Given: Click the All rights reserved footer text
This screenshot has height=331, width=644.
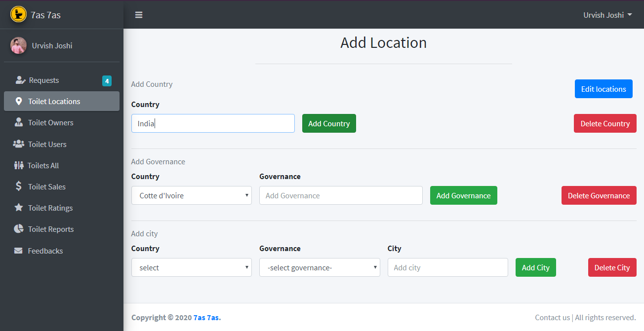Looking at the screenshot, I should 605,317.
